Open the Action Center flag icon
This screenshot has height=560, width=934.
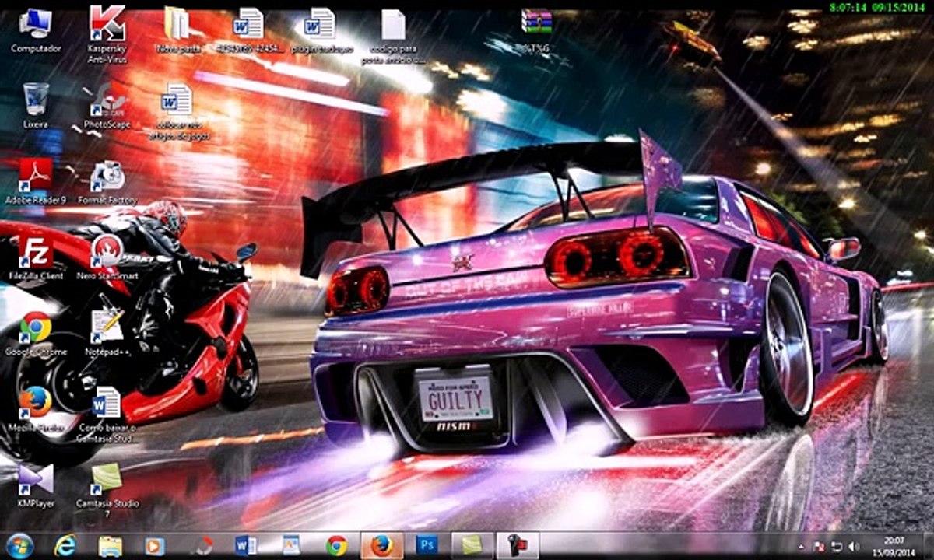click(x=819, y=546)
